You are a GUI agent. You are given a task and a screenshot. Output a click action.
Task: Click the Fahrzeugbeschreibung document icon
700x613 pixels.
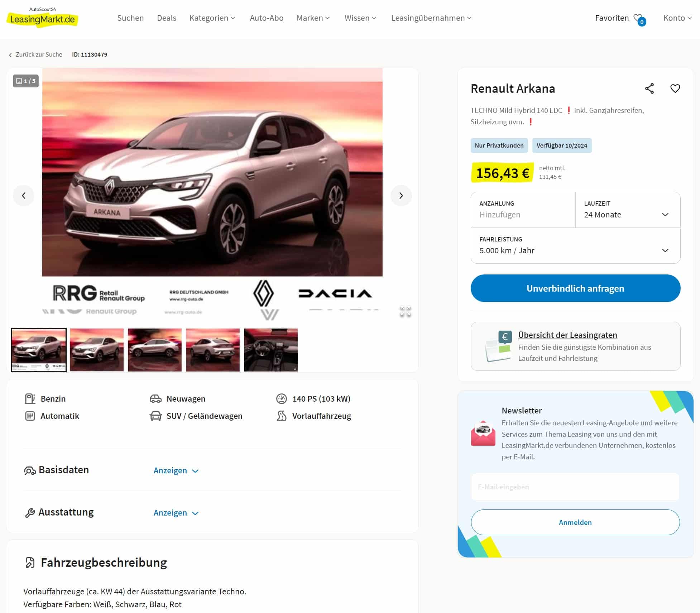(x=30, y=562)
